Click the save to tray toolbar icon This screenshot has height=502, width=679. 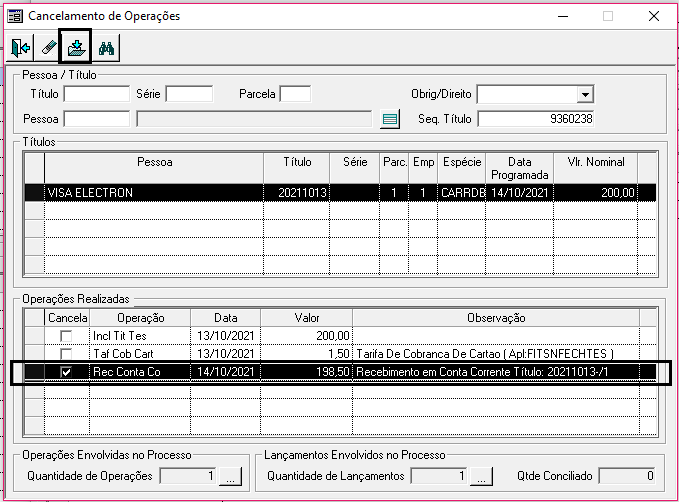tap(76, 48)
